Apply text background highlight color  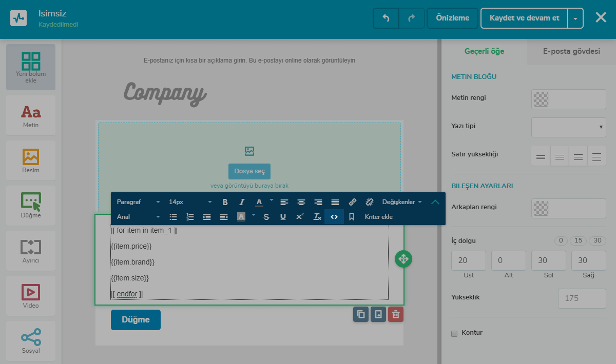pyautogui.click(x=241, y=217)
